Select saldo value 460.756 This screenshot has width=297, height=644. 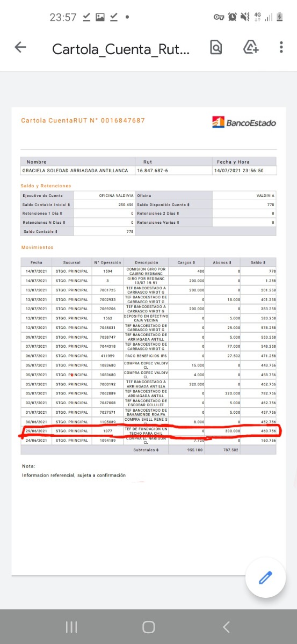[269, 431]
